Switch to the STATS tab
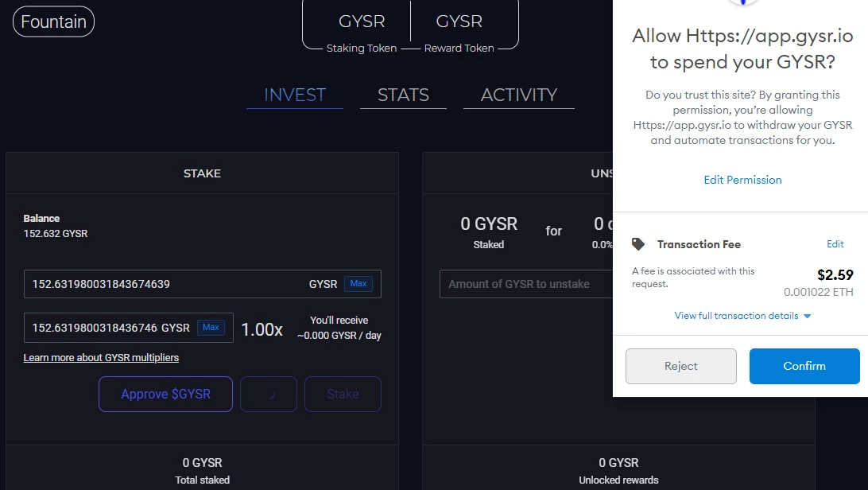The image size is (868, 490). pos(403,95)
